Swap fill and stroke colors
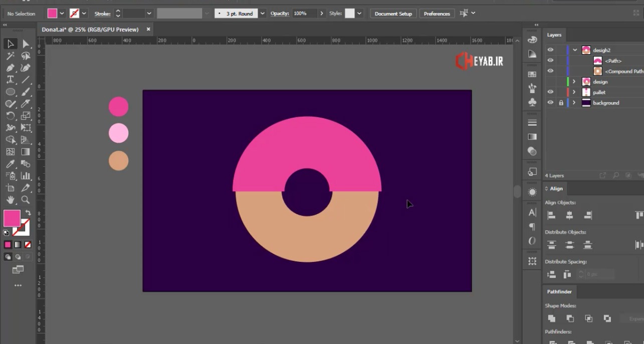This screenshot has height=344, width=644. tap(28, 213)
